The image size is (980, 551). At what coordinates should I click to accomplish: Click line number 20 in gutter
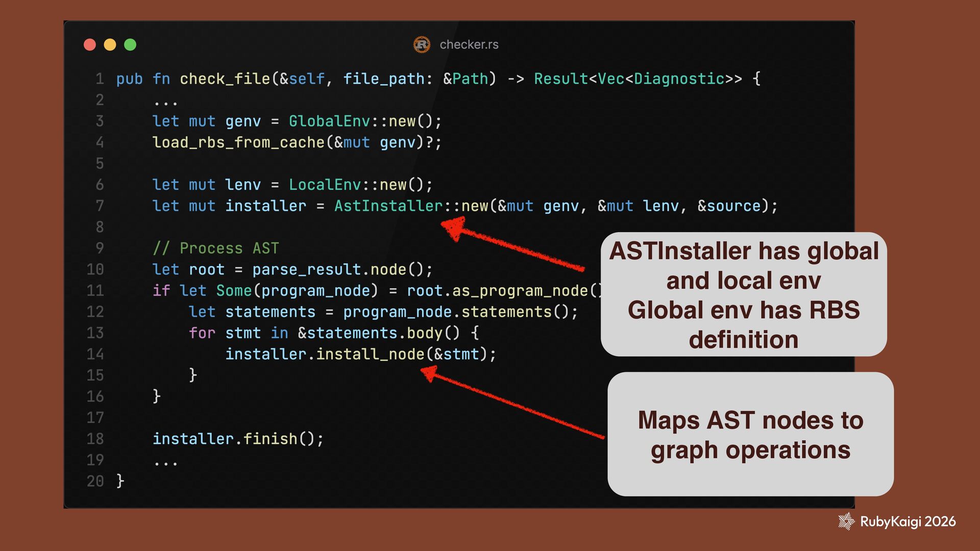pyautogui.click(x=95, y=481)
